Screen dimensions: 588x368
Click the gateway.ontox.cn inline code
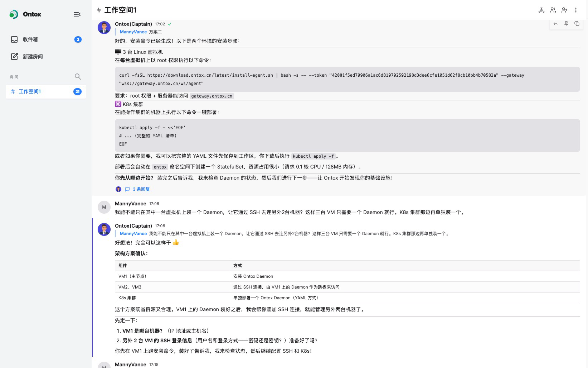coord(212,96)
